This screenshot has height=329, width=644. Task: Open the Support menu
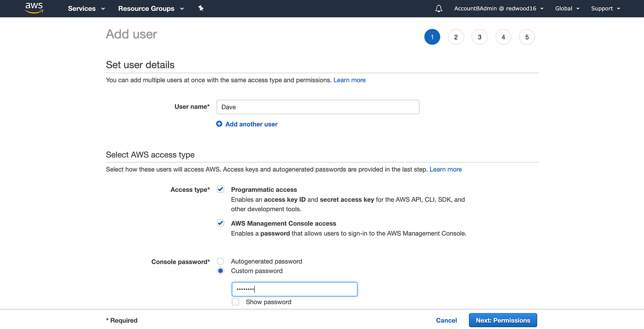605,8
